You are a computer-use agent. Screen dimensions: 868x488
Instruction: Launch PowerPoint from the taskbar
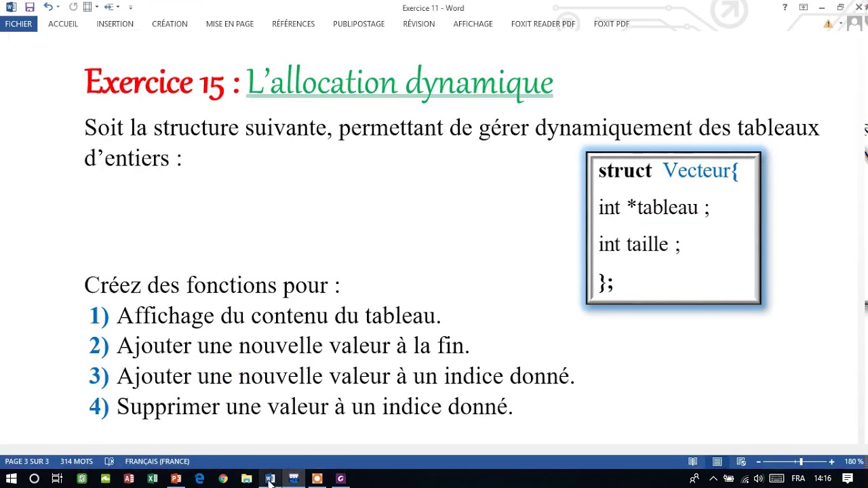176,479
